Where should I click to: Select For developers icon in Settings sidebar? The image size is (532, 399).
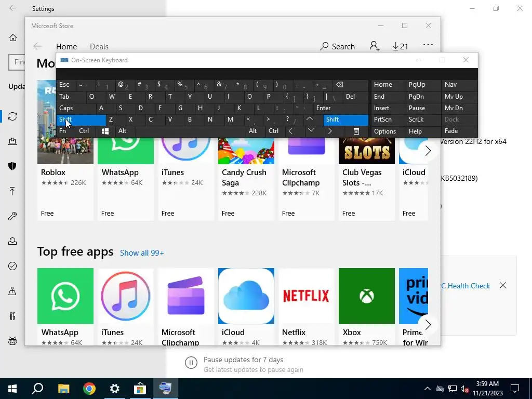(12, 316)
